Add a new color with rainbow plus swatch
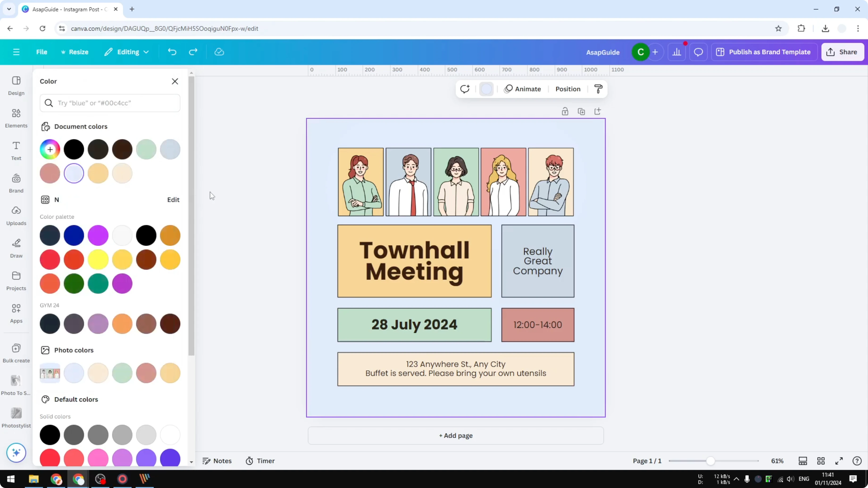 [x=50, y=149]
